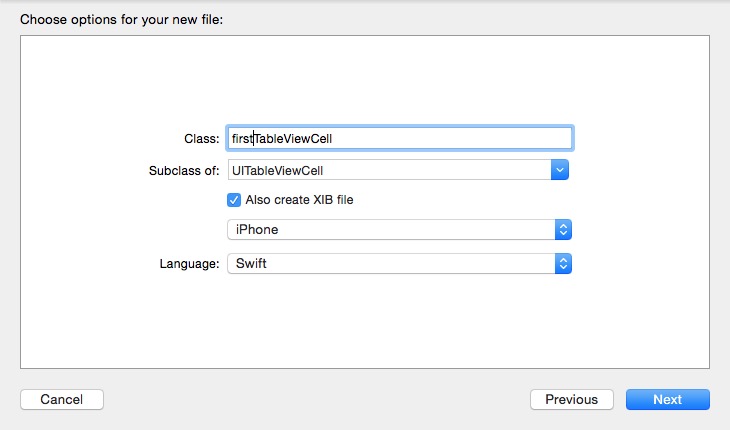Click the Swift popup's up-down arrows
Image resolution: width=730 pixels, height=430 pixels.
pos(563,264)
